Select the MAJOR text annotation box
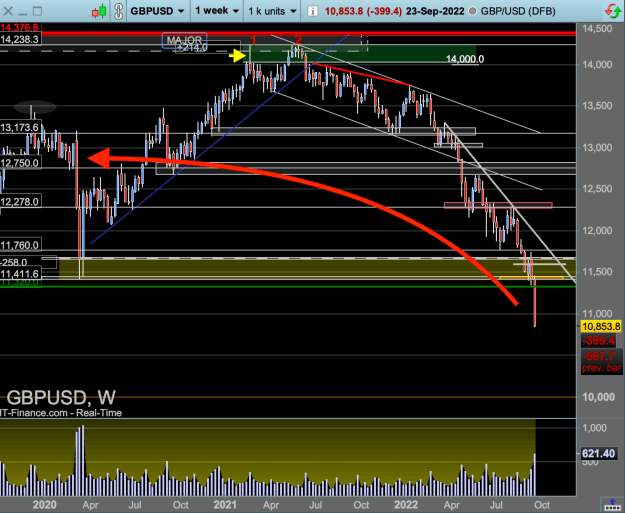Image resolution: width=625 pixels, height=513 pixels. (185, 40)
